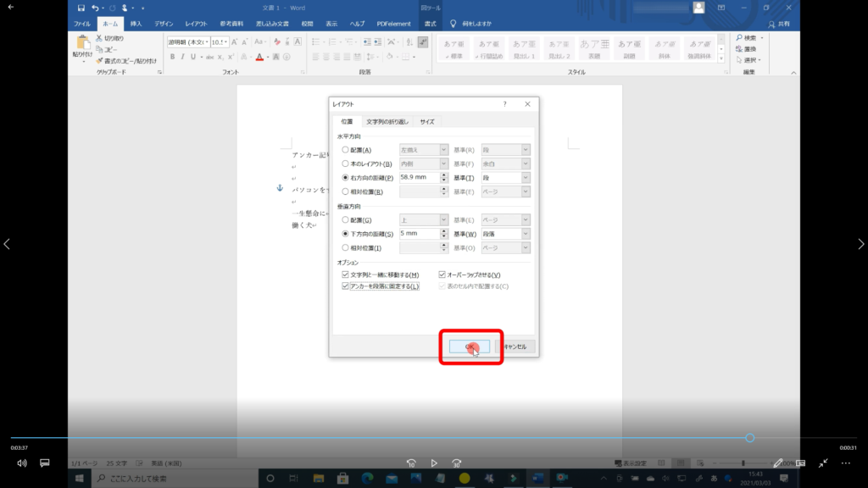Toggle アンカーを段落に固定する(L) checkbox
The width and height of the screenshot is (868, 488).
[x=345, y=286]
